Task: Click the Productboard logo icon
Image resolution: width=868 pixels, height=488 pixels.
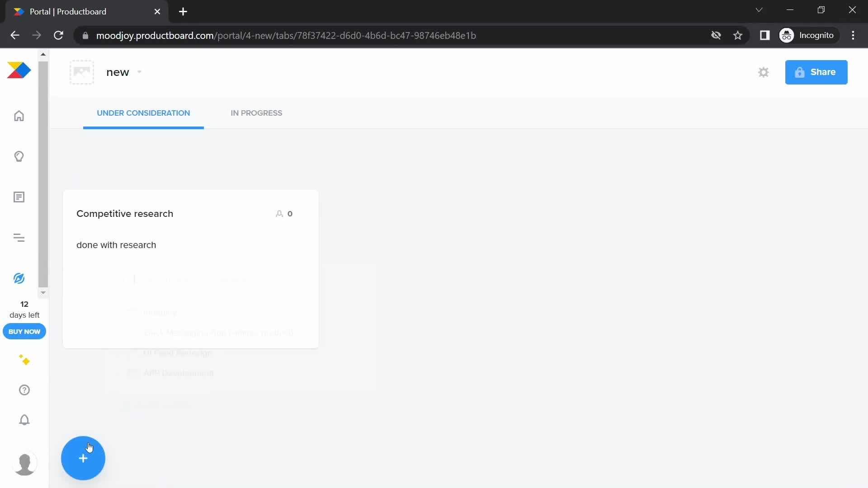Action: pos(19,70)
